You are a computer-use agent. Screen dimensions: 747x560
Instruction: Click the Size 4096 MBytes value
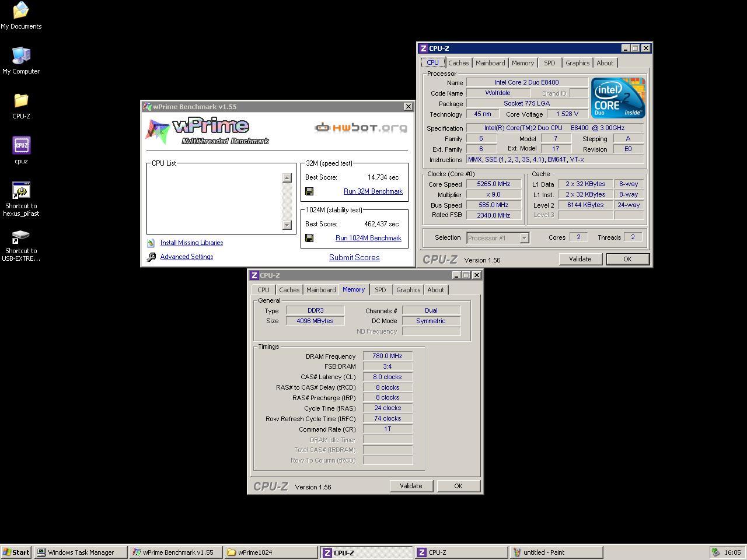point(315,321)
